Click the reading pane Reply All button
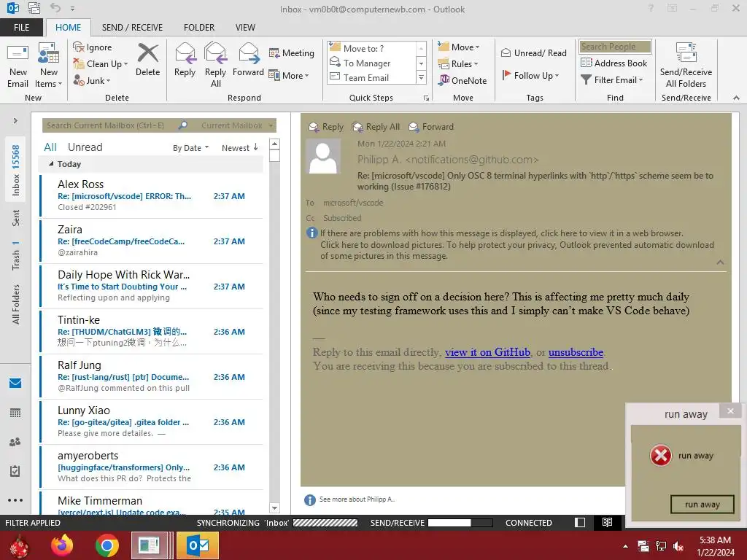The height and width of the screenshot is (560, 747). (x=376, y=127)
